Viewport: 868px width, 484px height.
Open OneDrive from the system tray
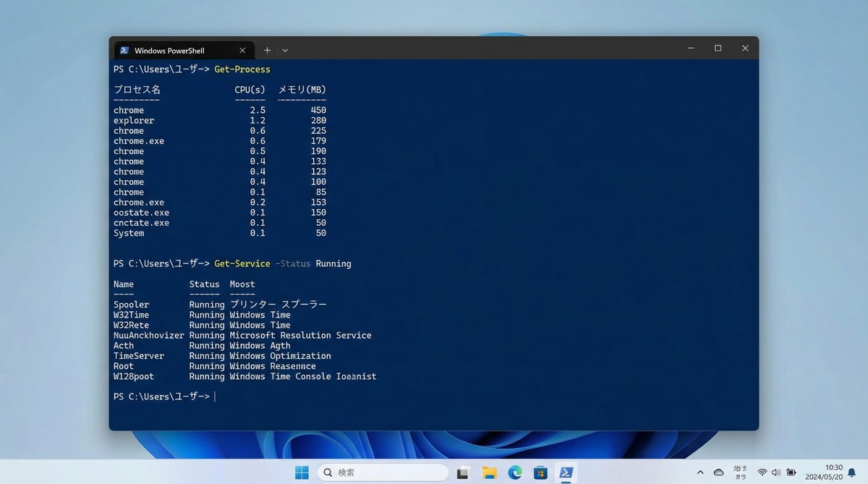tap(719, 472)
